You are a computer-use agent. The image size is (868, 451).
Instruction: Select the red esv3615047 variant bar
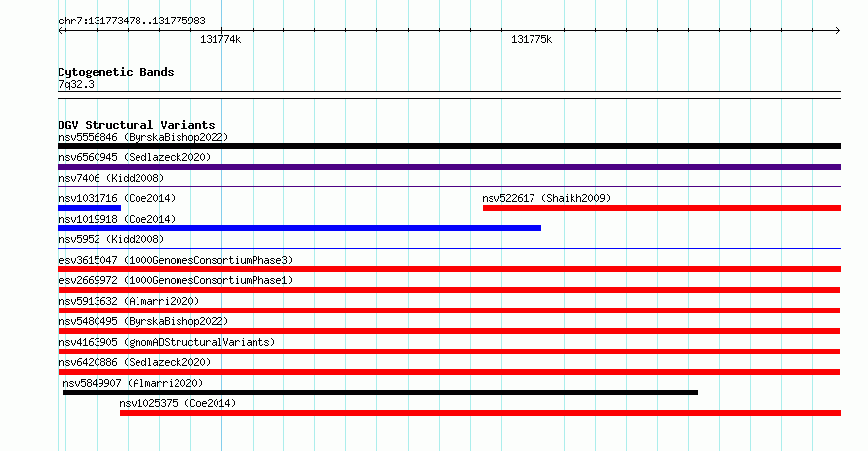pos(449,269)
